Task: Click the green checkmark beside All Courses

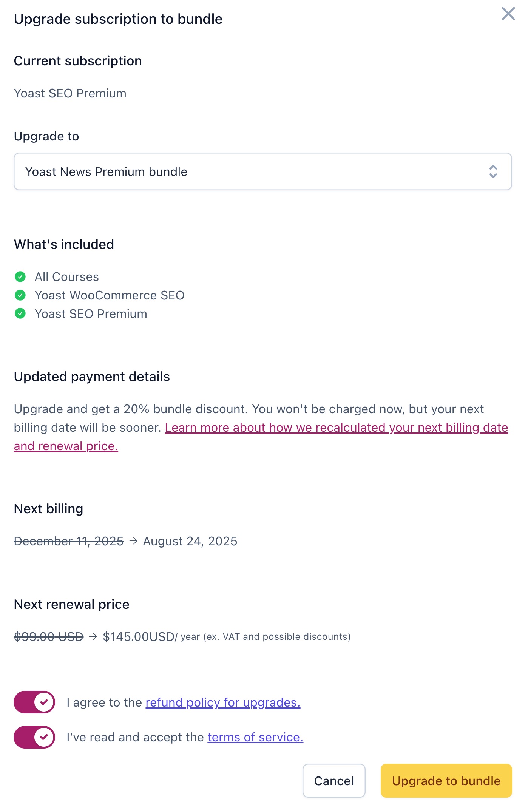Action: coord(21,276)
